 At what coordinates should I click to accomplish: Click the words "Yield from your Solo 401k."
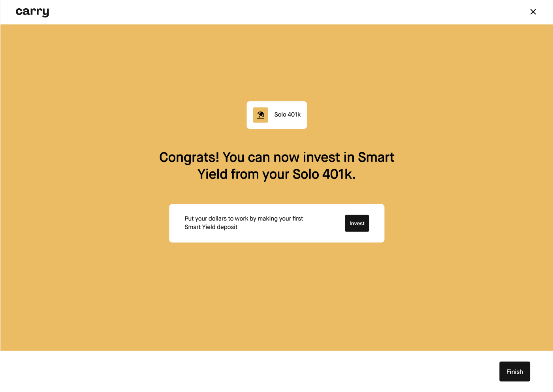coord(276,174)
